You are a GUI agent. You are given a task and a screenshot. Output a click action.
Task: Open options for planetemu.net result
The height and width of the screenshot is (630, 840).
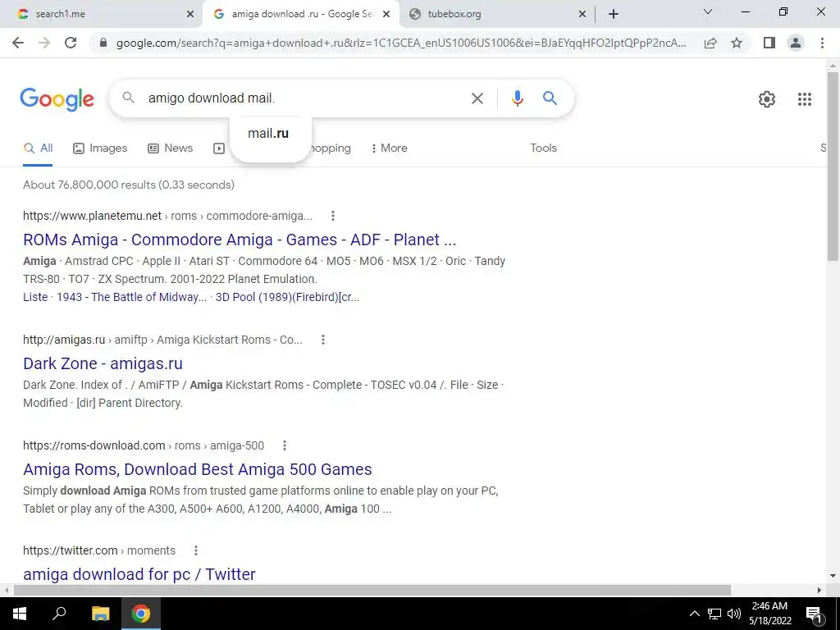333,216
